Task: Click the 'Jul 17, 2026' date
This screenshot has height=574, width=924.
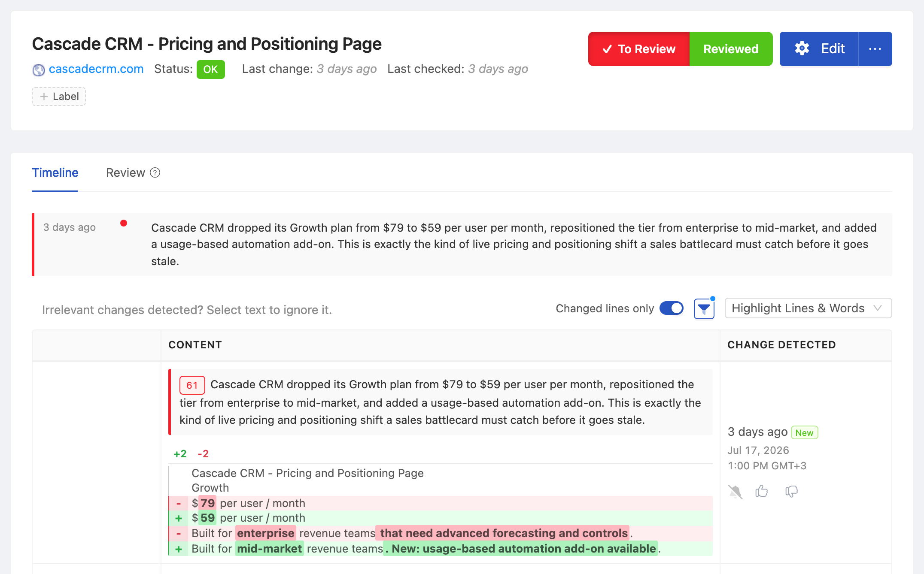Action: point(758,450)
